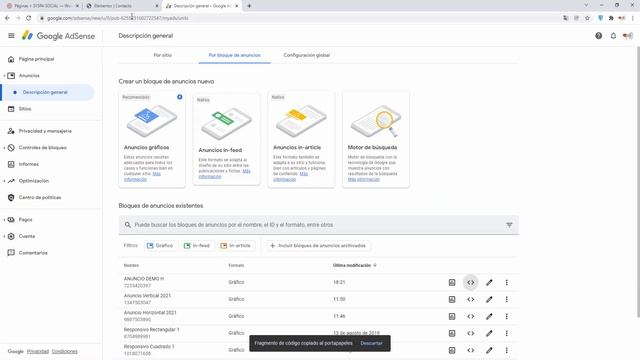The width and height of the screenshot is (640, 360).
Task: Open the browser extensions puzzle icon
Action: pos(611,18)
